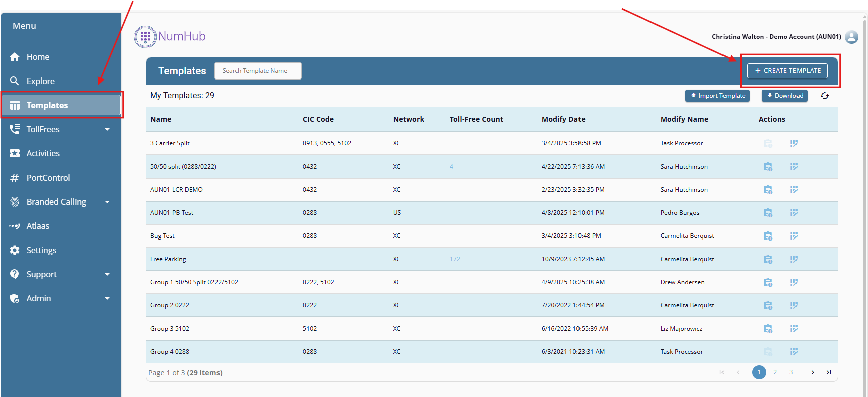
Task: Click the clipboard action icon for Free Parking
Action: (x=768, y=259)
